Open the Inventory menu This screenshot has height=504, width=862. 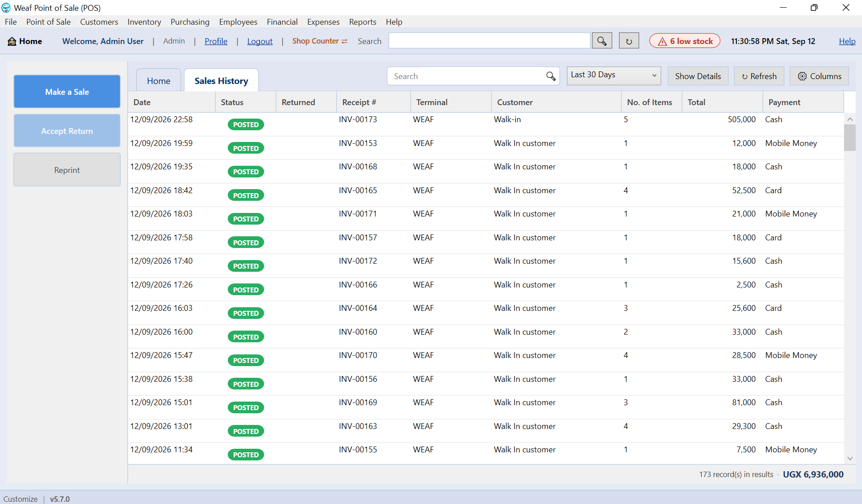tap(144, 22)
